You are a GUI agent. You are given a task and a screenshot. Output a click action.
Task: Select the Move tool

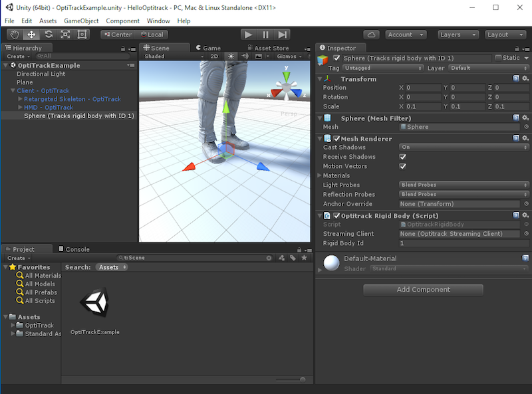click(x=31, y=35)
